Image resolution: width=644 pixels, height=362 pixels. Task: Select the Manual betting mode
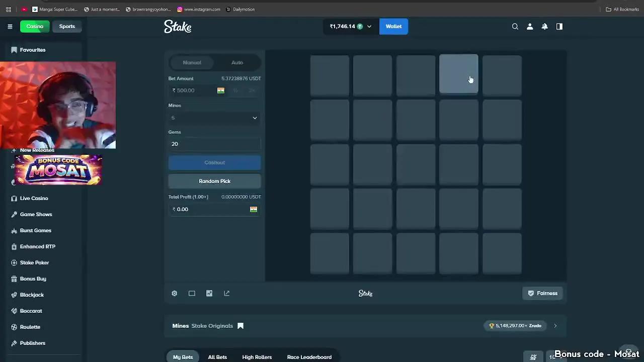click(192, 62)
